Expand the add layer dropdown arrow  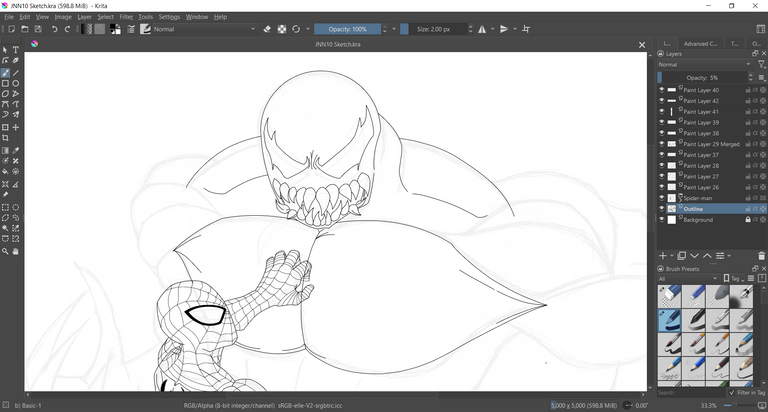pos(672,256)
